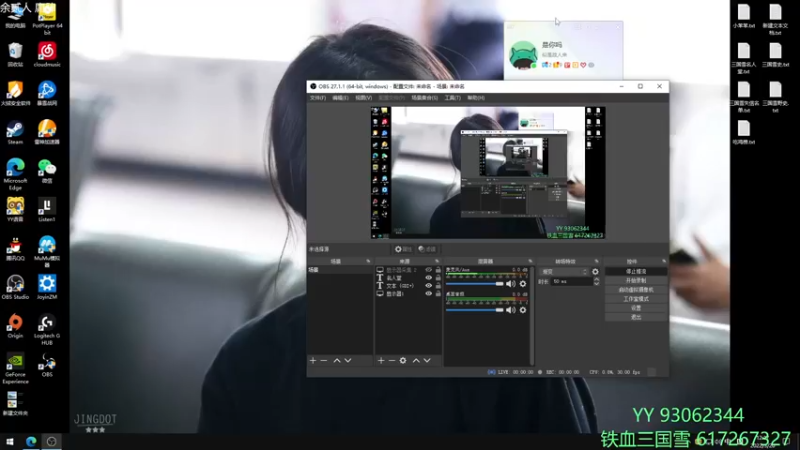
Task: Open source properties gear in Sources toolbar
Action: coord(403,360)
